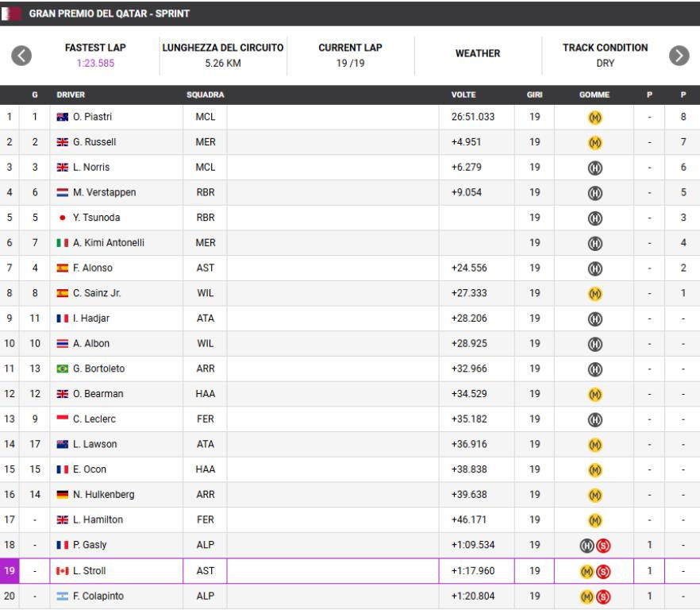
Task: Select driver name L. Norris
Action: pos(91,167)
